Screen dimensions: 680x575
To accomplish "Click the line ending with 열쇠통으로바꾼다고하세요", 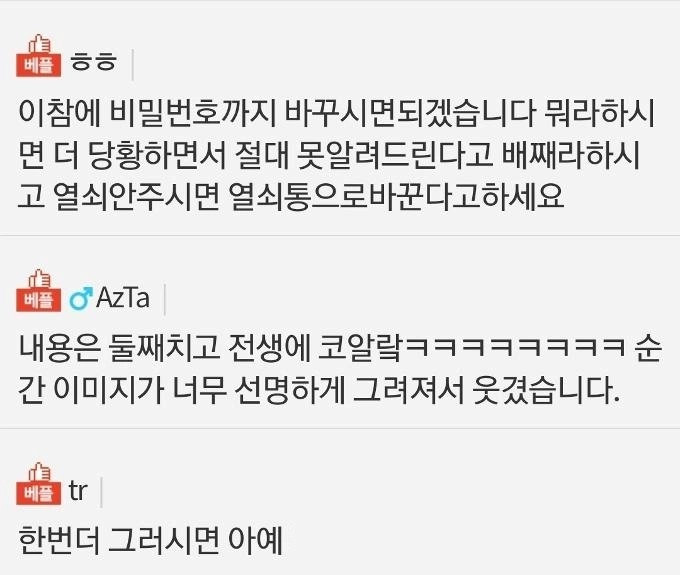I will 291,196.
